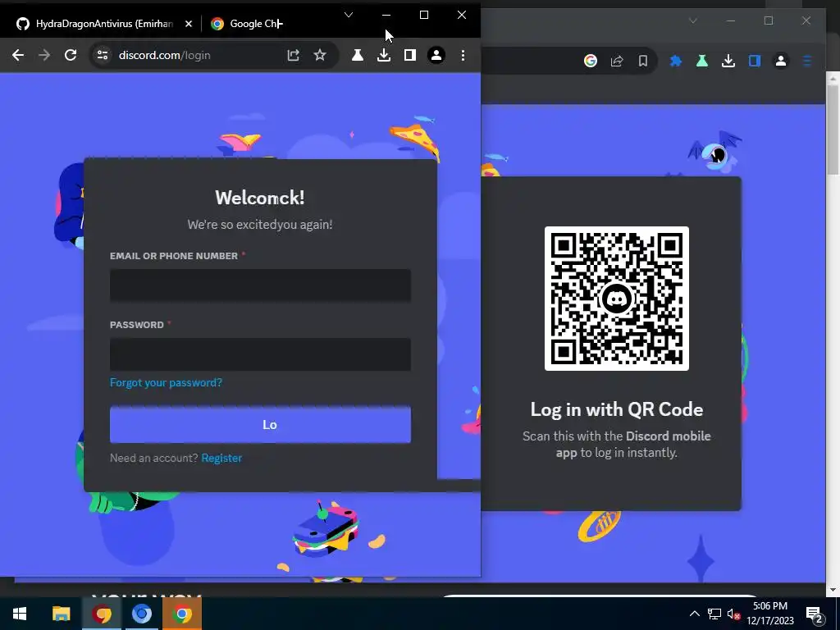
Task: Open profile avatar in back browser window
Action: tap(781, 61)
